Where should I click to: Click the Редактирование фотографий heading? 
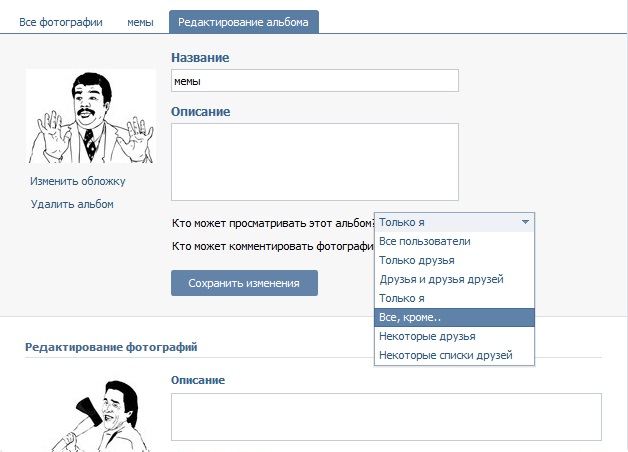pyautogui.click(x=111, y=347)
